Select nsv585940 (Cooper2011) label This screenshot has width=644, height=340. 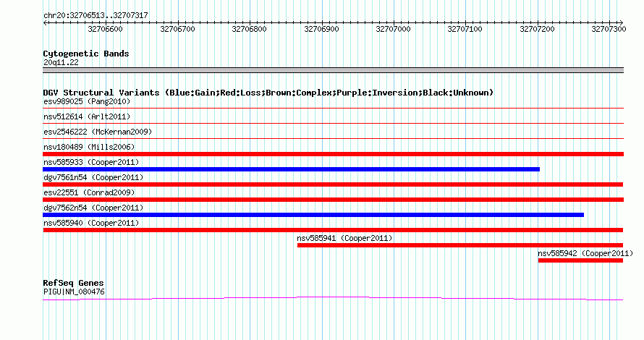pos(91,223)
